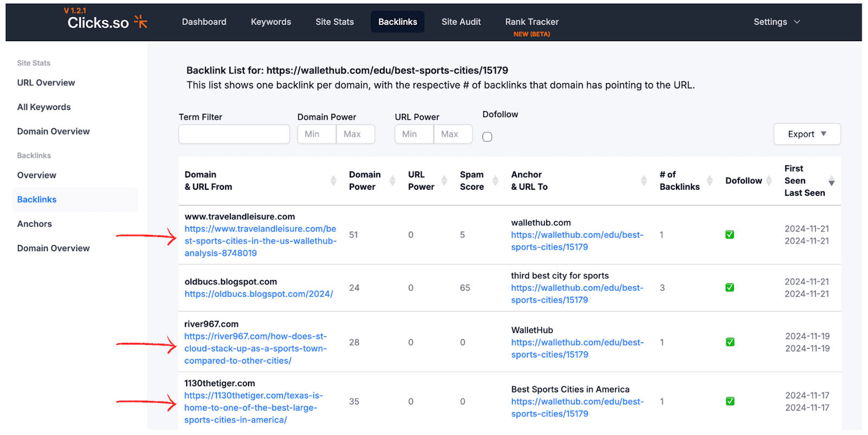Image resolution: width=868 pixels, height=435 pixels.
Task: Open the Export dropdown
Action: click(x=807, y=134)
